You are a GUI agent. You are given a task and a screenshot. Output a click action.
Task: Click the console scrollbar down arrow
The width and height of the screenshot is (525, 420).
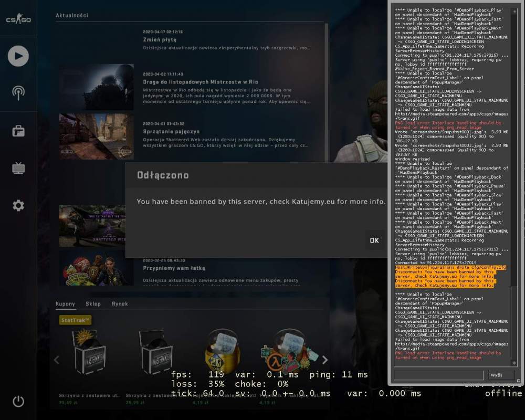click(514, 363)
